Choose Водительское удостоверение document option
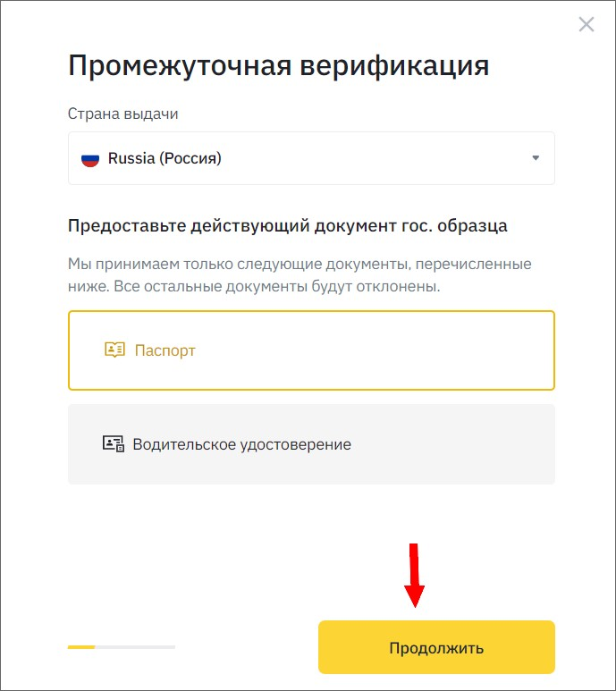616x691 pixels. [311, 444]
